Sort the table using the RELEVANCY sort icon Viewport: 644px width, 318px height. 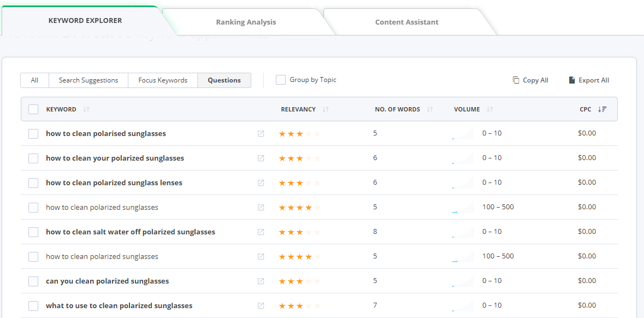[x=325, y=109]
